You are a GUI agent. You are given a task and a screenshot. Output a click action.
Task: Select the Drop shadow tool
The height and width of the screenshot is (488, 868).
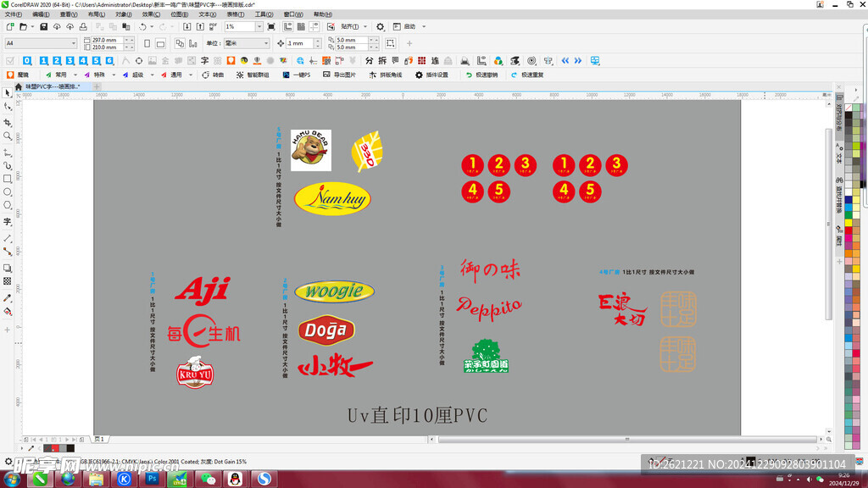coord(7,269)
